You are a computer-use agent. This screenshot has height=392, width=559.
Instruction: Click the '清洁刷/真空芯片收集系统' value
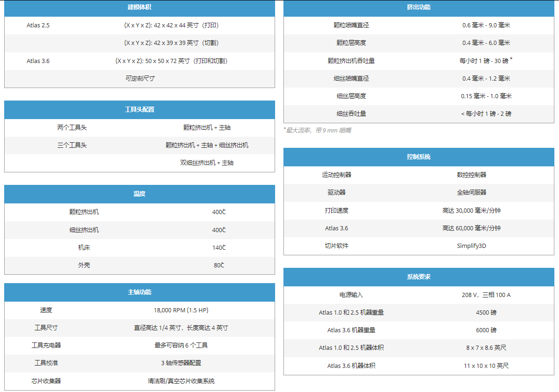[181, 381]
